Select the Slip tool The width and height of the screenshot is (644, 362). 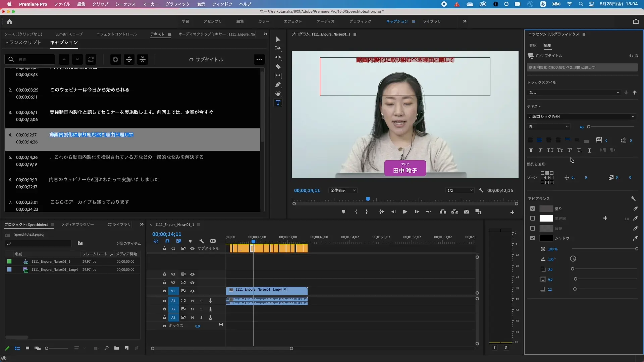278,76
